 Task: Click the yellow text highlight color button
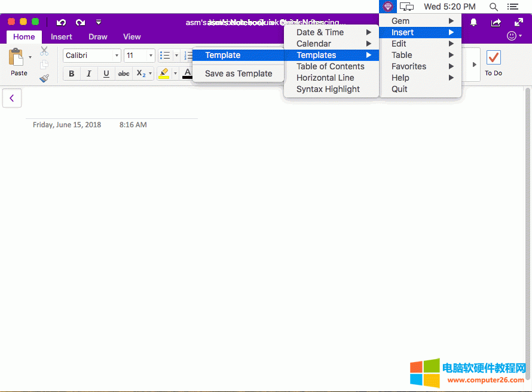tap(164, 74)
